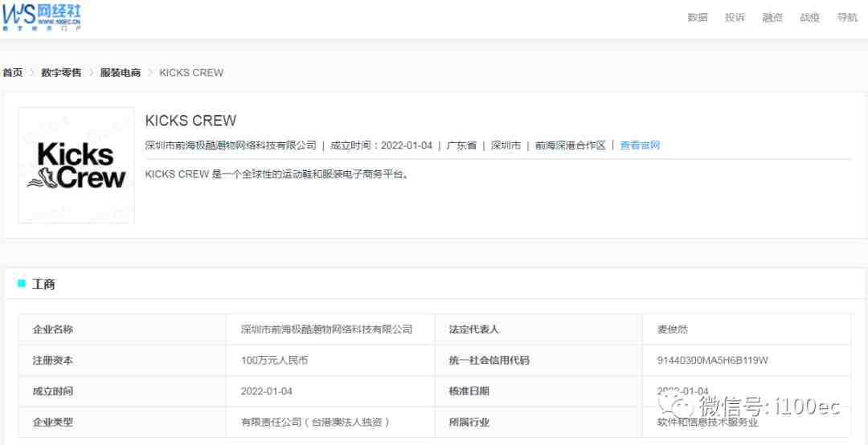Click company full name in header line

pyautogui.click(x=231, y=145)
